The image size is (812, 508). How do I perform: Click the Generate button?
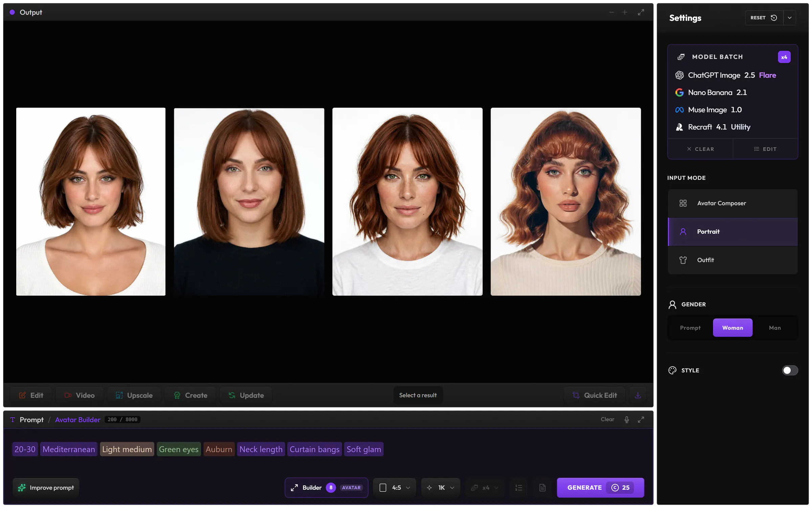[601, 488]
